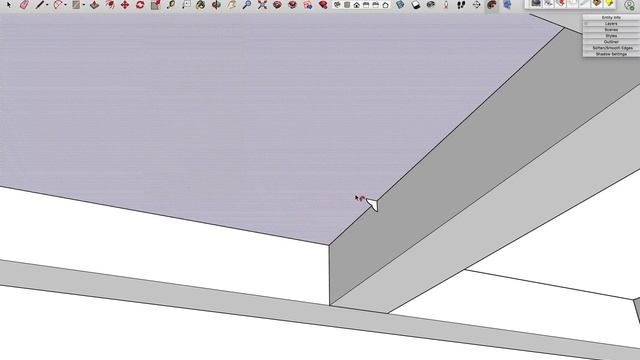Select the Offset tool
The image size is (640, 360).
coord(109,5)
